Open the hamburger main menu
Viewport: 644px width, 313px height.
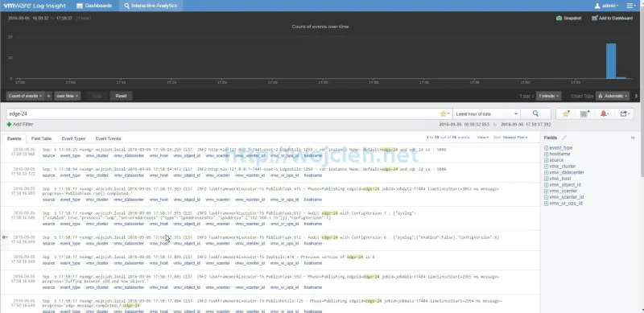point(630,6)
